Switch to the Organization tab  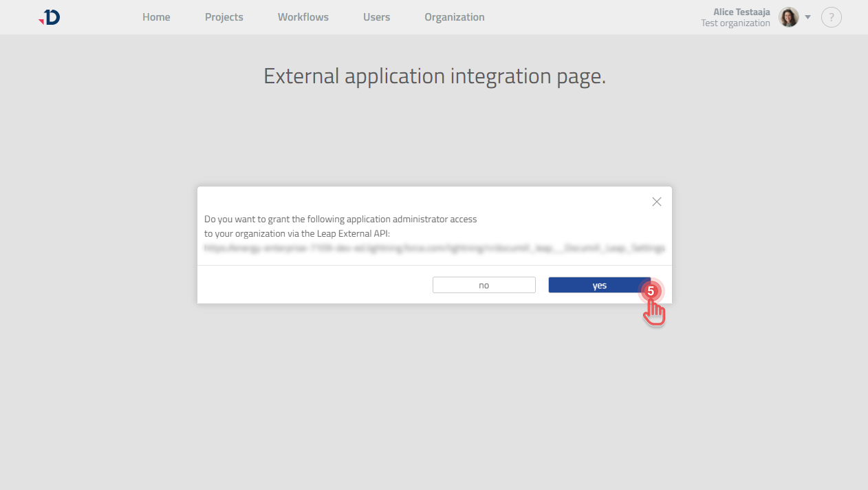454,17
